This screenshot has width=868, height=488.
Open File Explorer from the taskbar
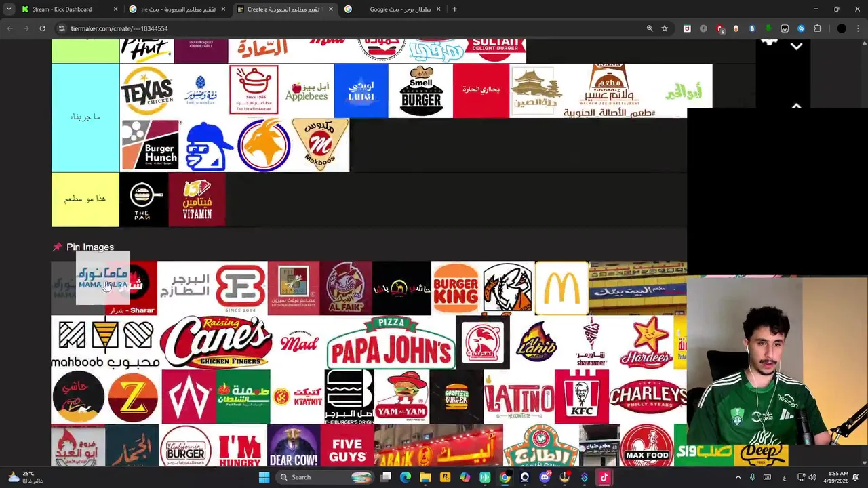click(x=425, y=477)
